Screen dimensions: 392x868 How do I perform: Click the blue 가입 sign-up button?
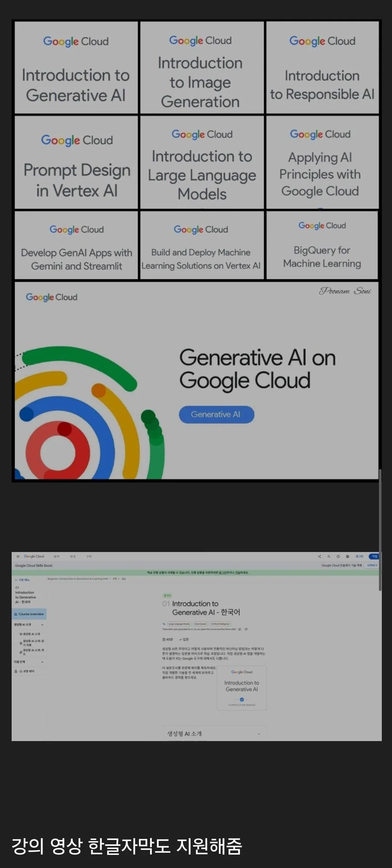click(x=374, y=556)
